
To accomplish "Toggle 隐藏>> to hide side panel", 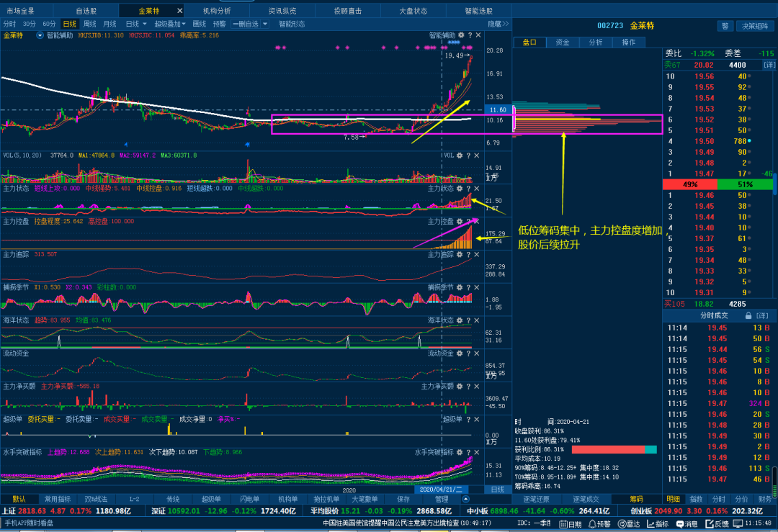I will (x=498, y=24).
